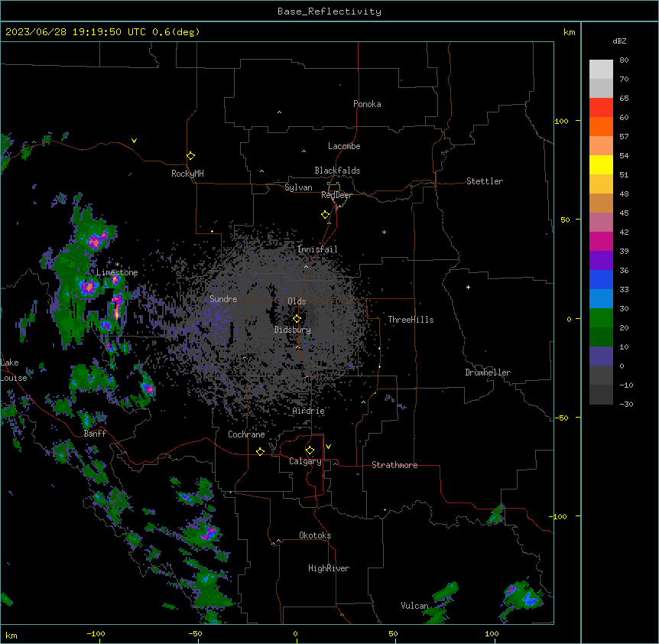Click the Calgary city label
Image resolution: width=659 pixels, height=644 pixels.
pyautogui.click(x=305, y=461)
